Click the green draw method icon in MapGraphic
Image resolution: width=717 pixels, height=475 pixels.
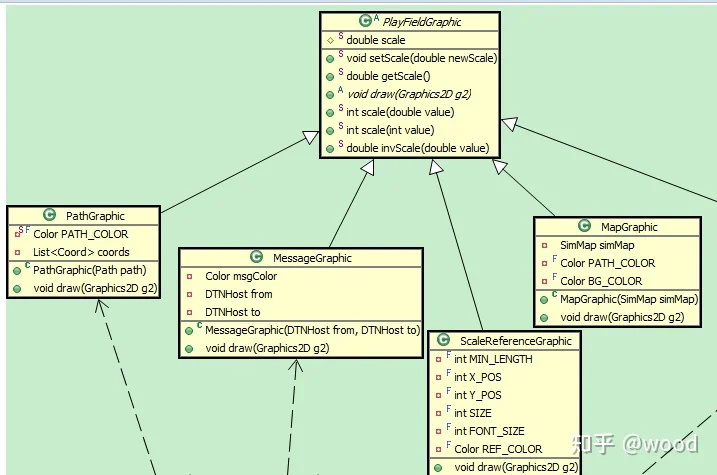pos(544,318)
